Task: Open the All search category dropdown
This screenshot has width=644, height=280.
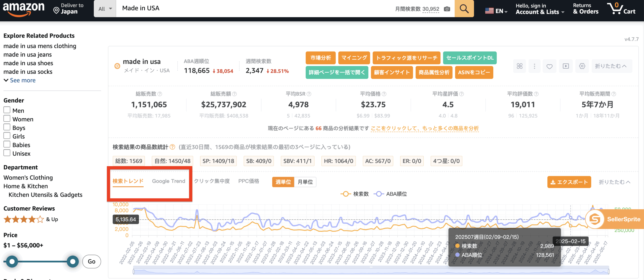Action: (105, 9)
